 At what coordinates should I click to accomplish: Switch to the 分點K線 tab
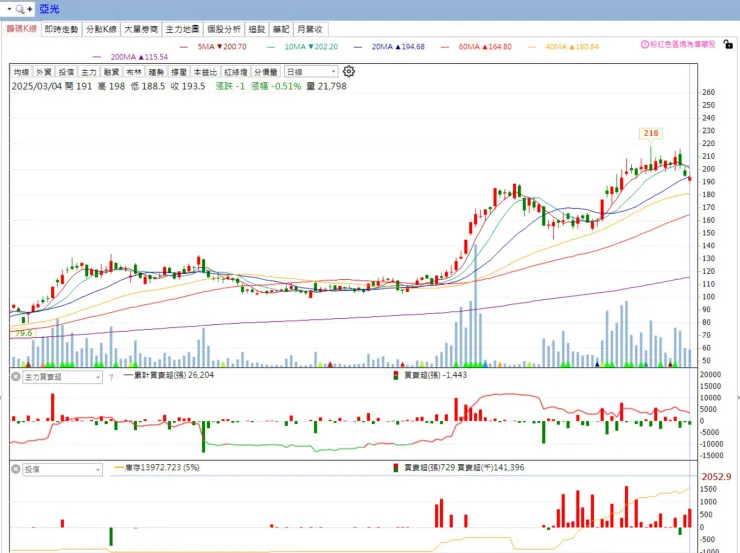[x=101, y=29]
